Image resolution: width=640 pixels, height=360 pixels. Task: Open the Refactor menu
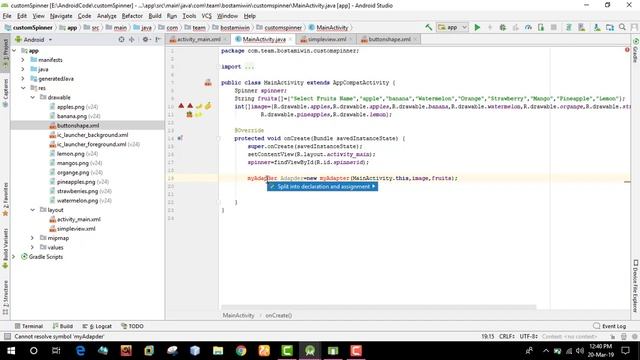(132, 16)
